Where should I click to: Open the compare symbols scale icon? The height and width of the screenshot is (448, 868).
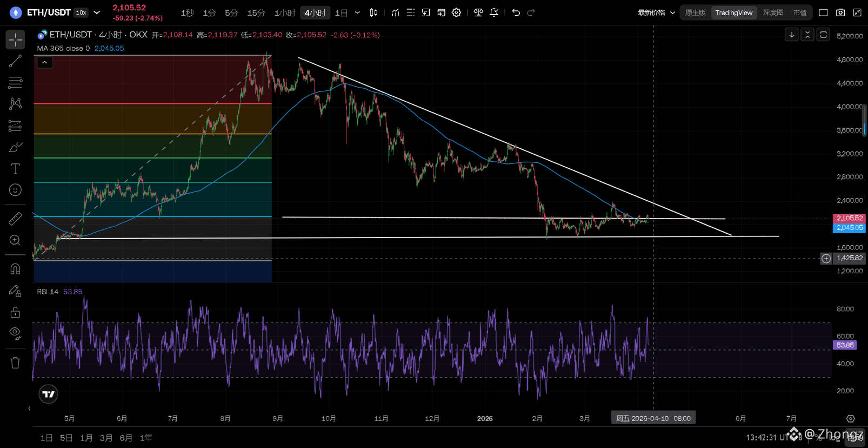click(x=478, y=12)
